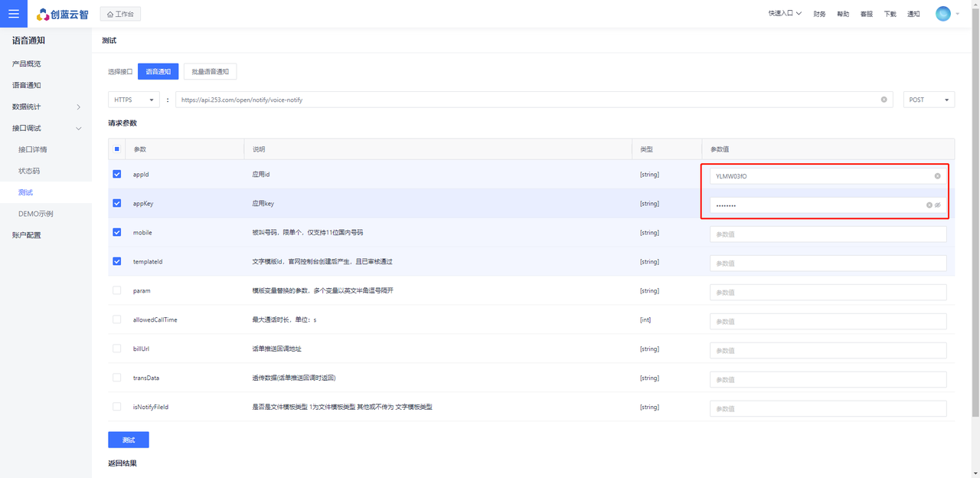Switch to 批量语音通知 interface
The width and height of the screenshot is (980, 478).
211,71
